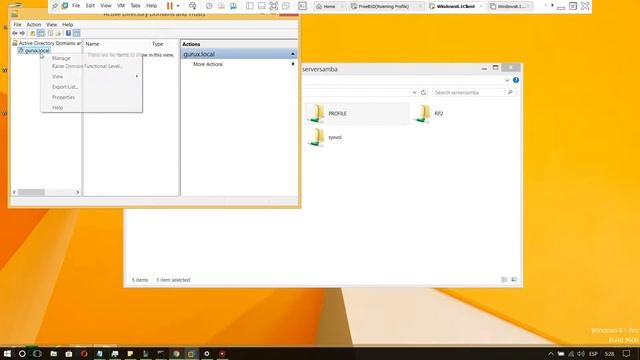Select the sysvol shared folder
The width and height of the screenshot is (640, 360).
tap(325, 137)
